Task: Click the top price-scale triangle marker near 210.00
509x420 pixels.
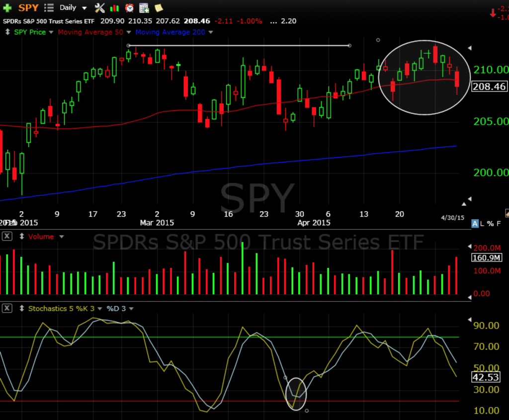Action: click(x=469, y=48)
